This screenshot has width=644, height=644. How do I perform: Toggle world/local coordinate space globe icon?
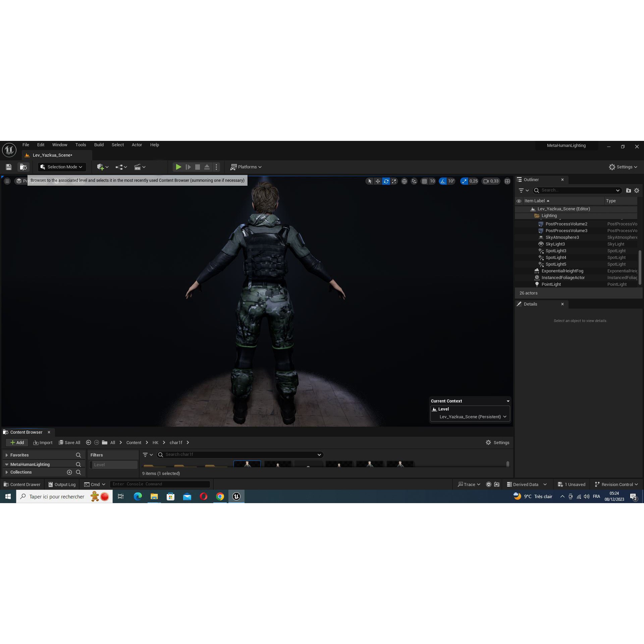pos(405,181)
